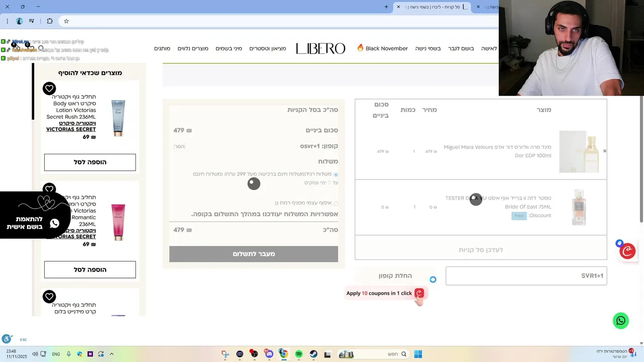This screenshot has height=362, width=644.
Task: Add Secret Rush lotion to cart
Action: click(x=90, y=162)
